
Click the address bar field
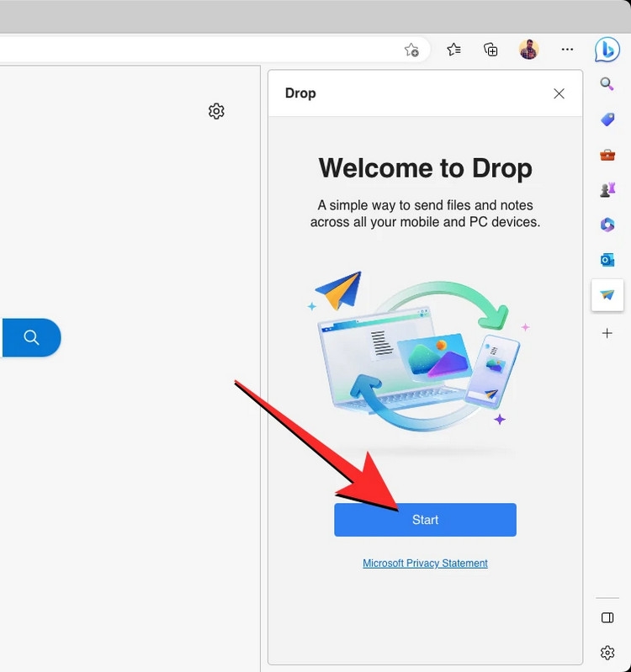click(215, 50)
